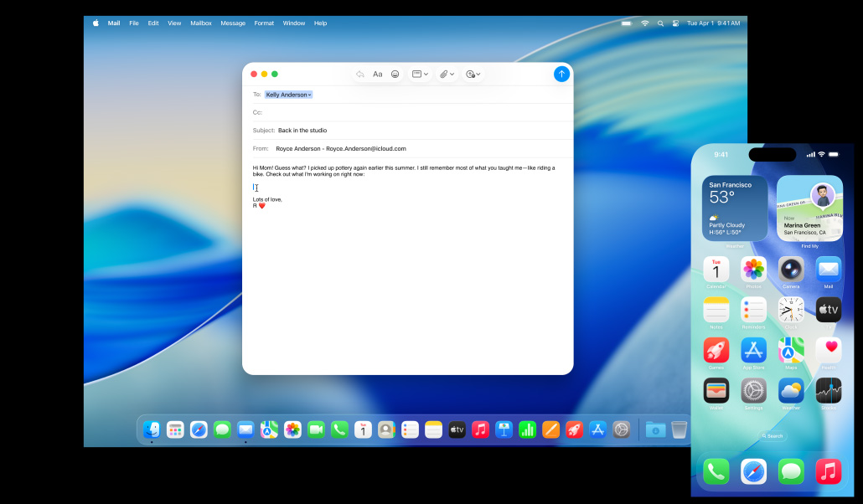The width and height of the screenshot is (863, 504).
Task: Expand the header fields dropdown in toolbar
Action: click(420, 75)
